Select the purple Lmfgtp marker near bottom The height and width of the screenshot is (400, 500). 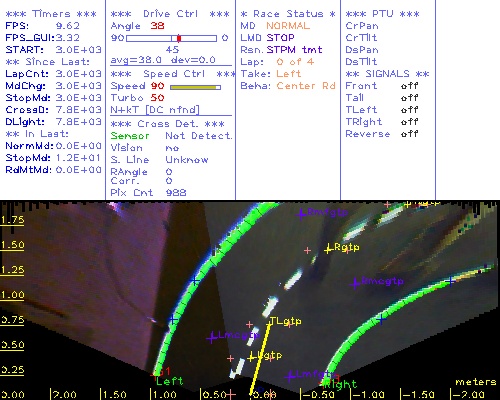tap(290, 376)
